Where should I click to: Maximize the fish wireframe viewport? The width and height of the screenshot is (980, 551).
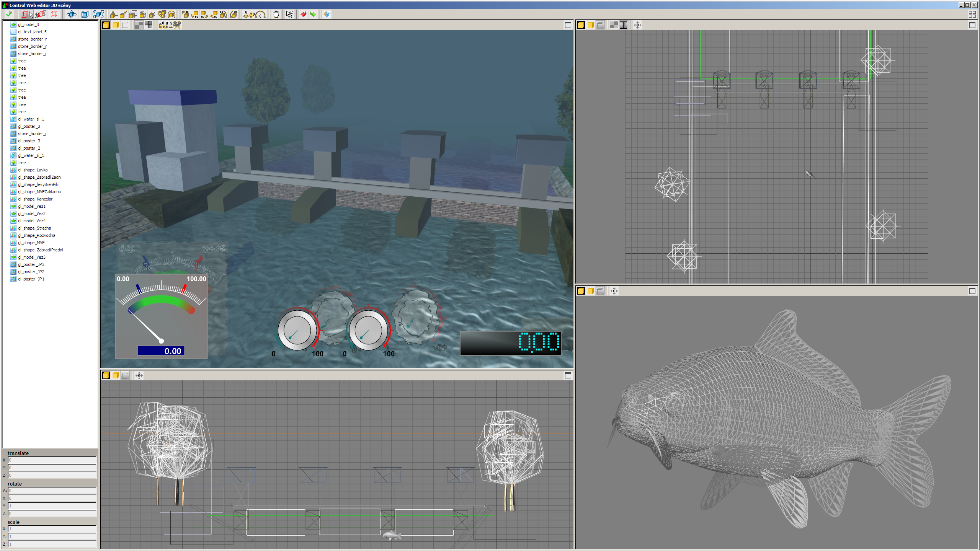(972, 291)
